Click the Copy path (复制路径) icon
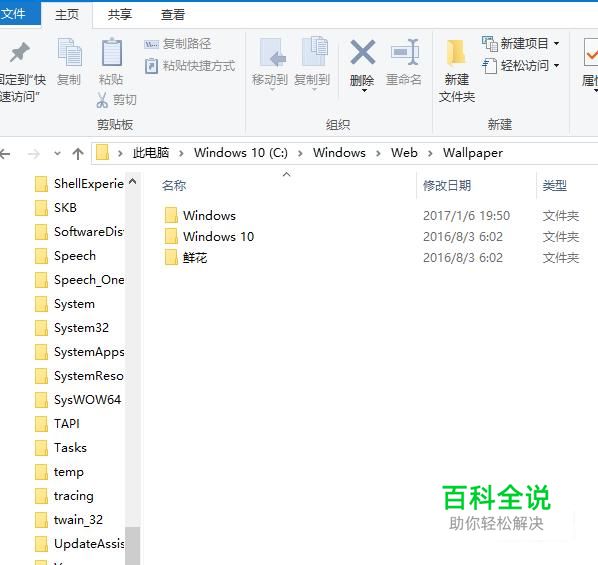The width and height of the screenshot is (598, 565). click(151, 44)
